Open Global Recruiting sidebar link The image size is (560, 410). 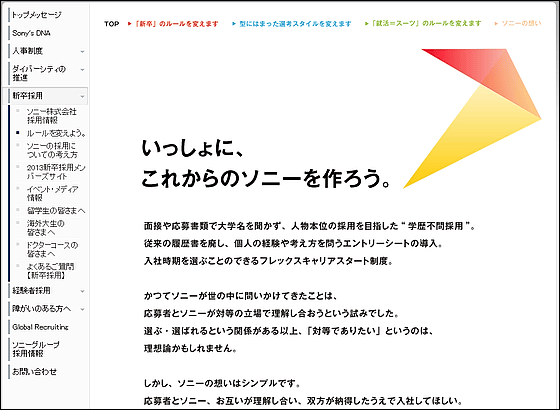click(40, 327)
